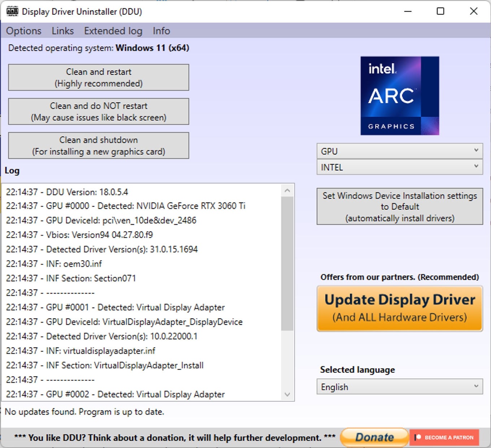This screenshot has height=448, width=491.
Task: Select log line DDU Version: 18.0.5.4
Action: pyautogui.click(x=67, y=192)
